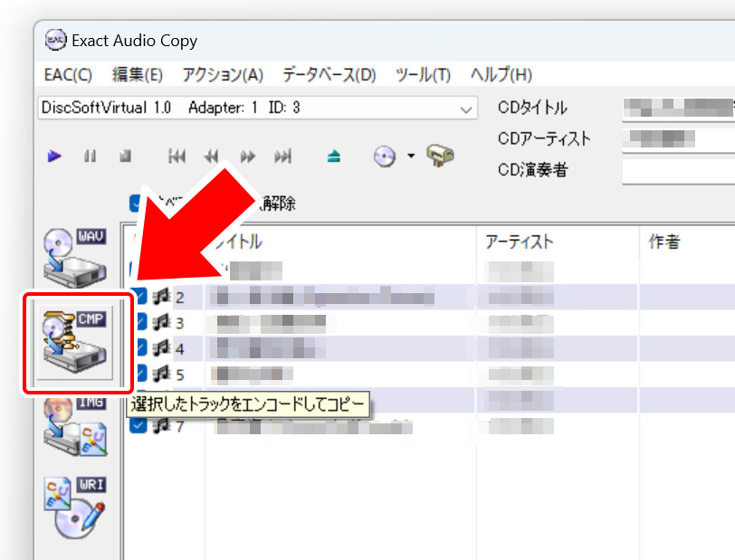Open the 編集(E) menu
This screenshot has height=560, width=735.
(138, 75)
